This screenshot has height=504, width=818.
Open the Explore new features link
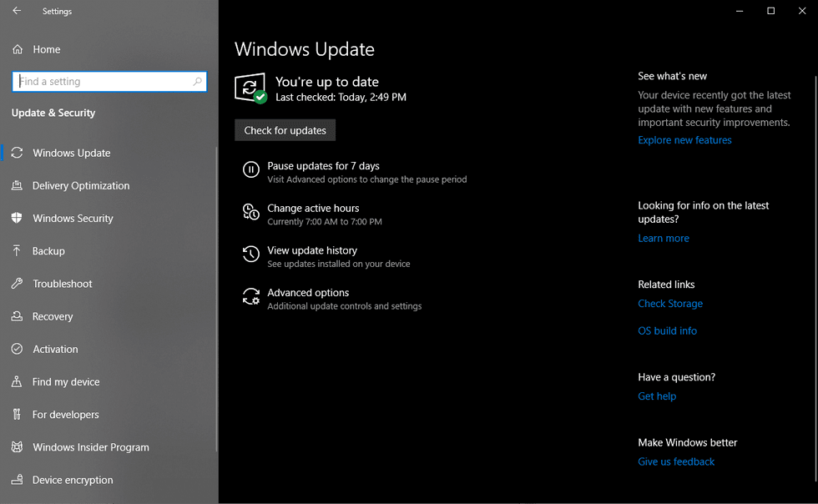point(684,140)
